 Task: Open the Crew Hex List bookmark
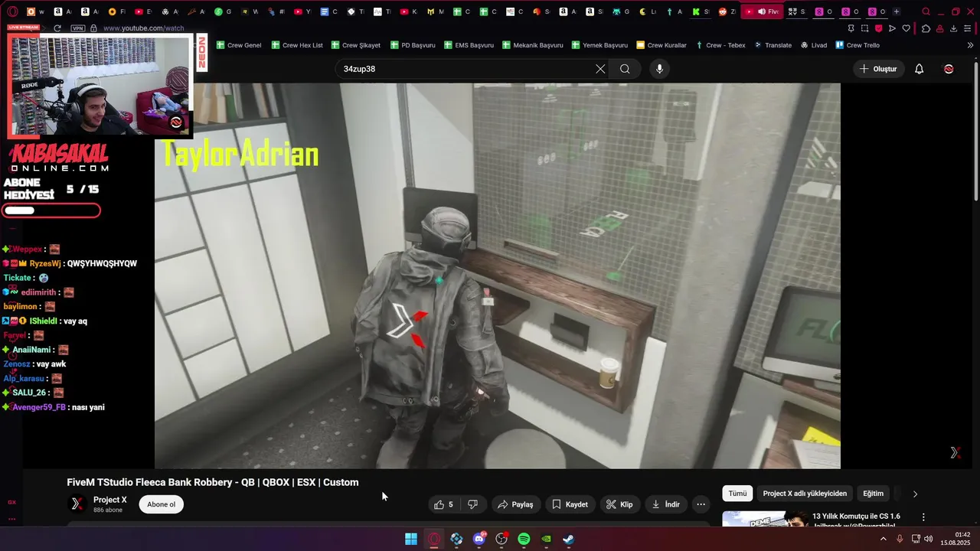[x=297, y=45]
